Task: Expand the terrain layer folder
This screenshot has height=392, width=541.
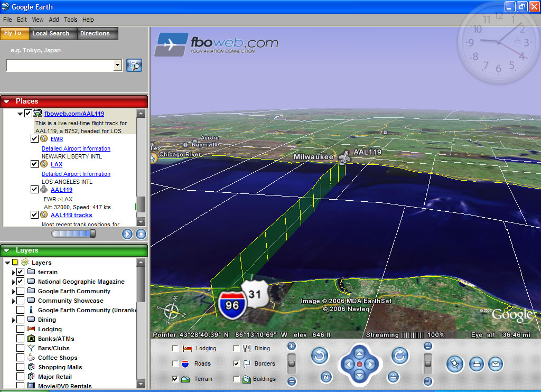Action: pos(13,272)
